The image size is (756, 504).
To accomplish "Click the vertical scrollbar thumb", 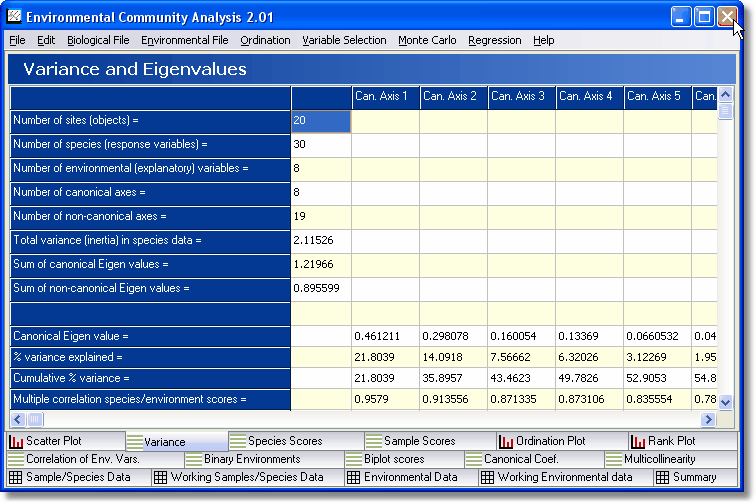I will pyautogui.click(x=725, y=111).
